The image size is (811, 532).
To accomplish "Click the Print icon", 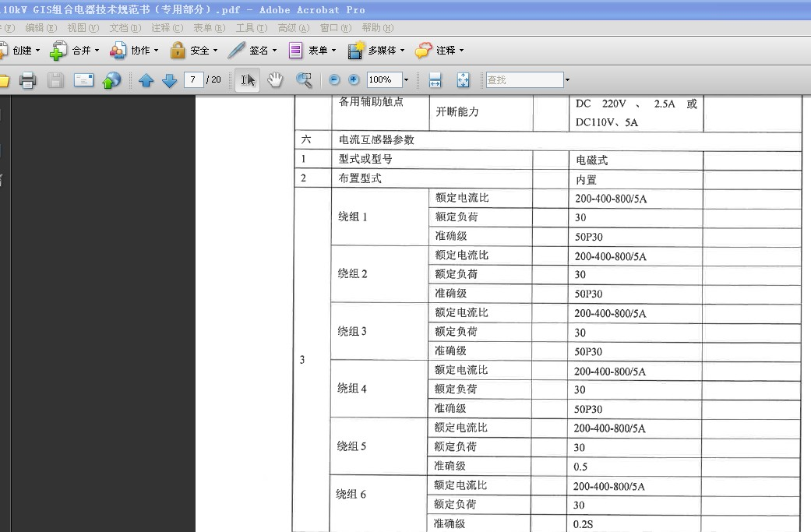I will click(29, 79).
